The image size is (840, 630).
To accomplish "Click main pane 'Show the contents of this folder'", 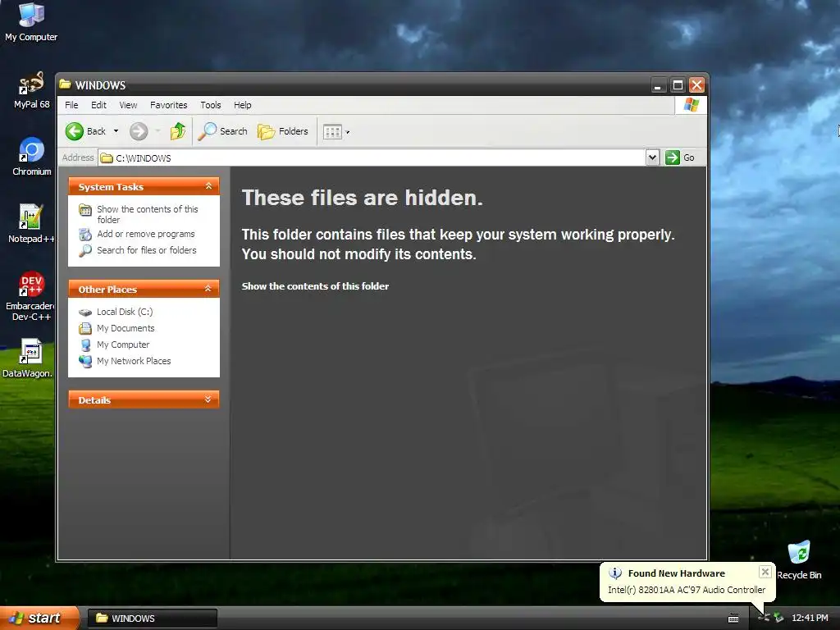I will pyautogui.click(x=315, y=286).
